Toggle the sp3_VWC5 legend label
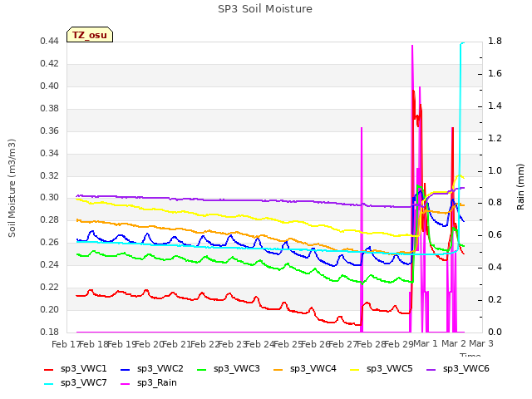This screenshot has height=399, width=532. coord(390,369)
